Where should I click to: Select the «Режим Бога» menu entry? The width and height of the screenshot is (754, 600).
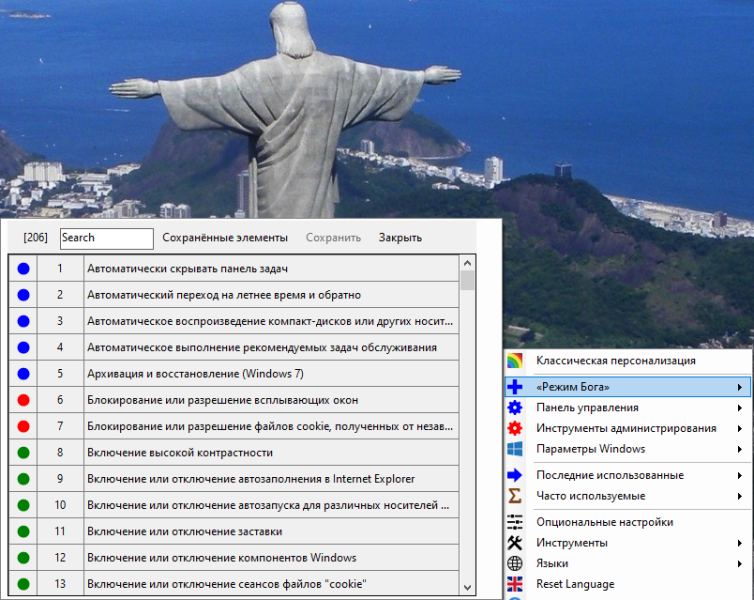click(628, 387)
